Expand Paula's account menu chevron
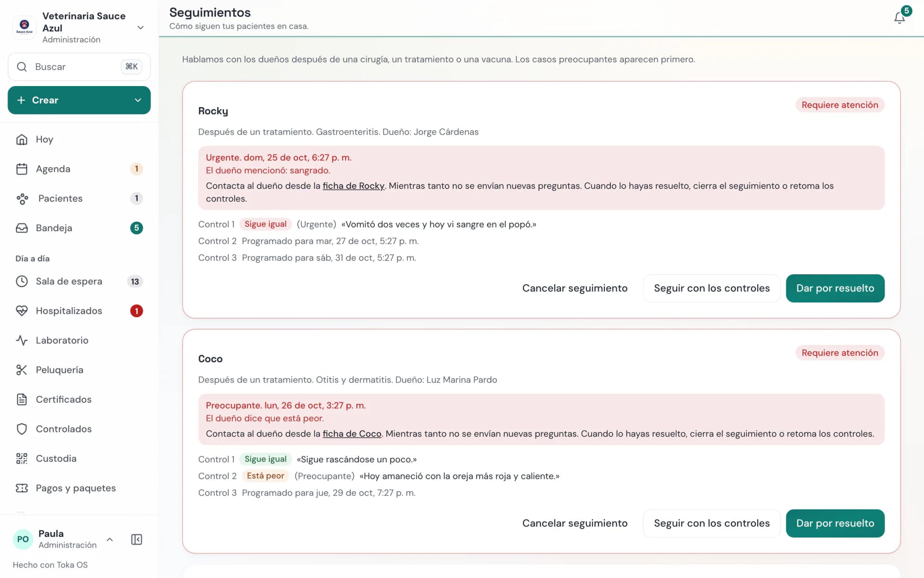The image size is (924, 578). point(110,539)
